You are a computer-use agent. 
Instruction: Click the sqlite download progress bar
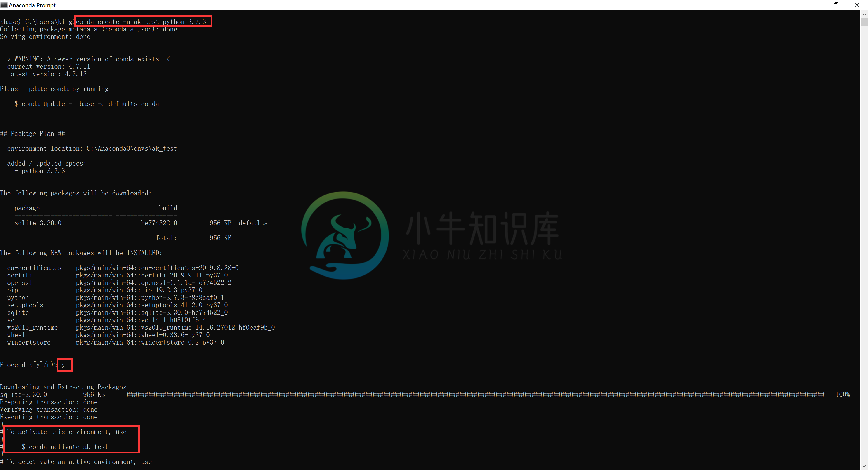pyautogui.click(x=475, y=395)
